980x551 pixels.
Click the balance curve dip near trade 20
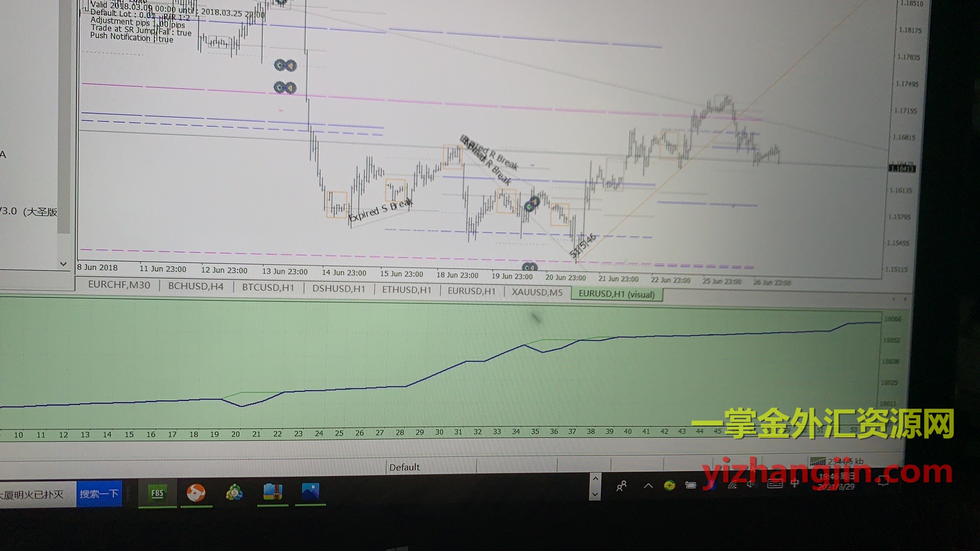[x=242, y=406]
